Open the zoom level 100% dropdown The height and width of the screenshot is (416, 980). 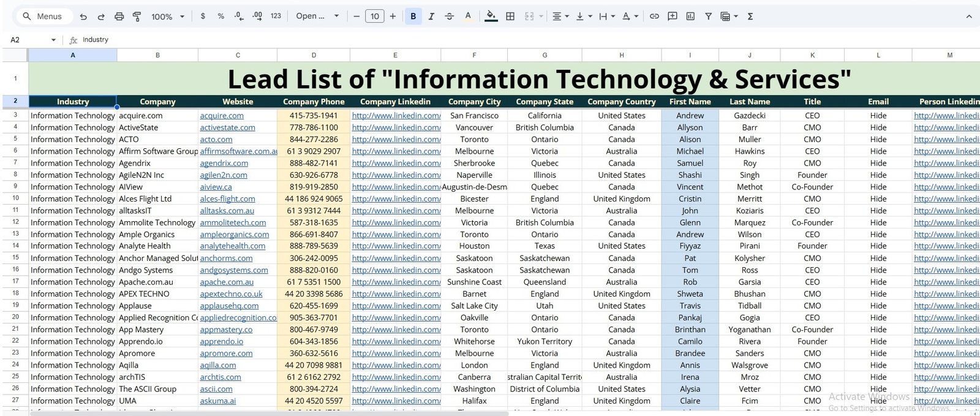(168, 17)
